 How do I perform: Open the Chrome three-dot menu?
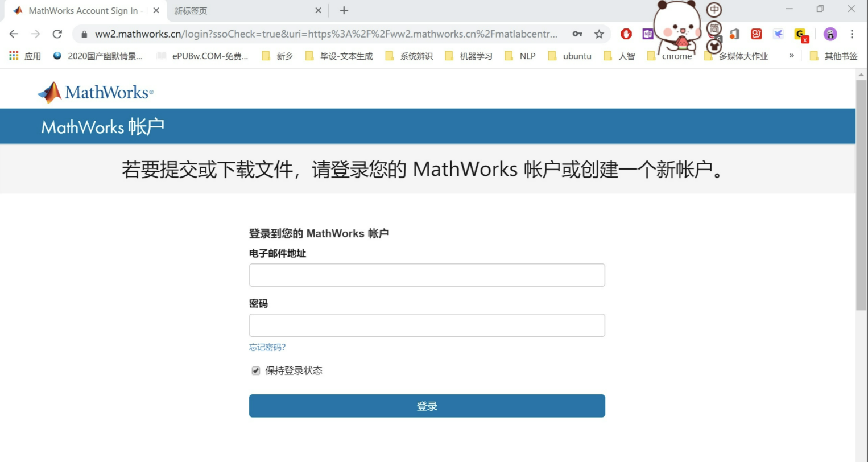tap(852, 34)
